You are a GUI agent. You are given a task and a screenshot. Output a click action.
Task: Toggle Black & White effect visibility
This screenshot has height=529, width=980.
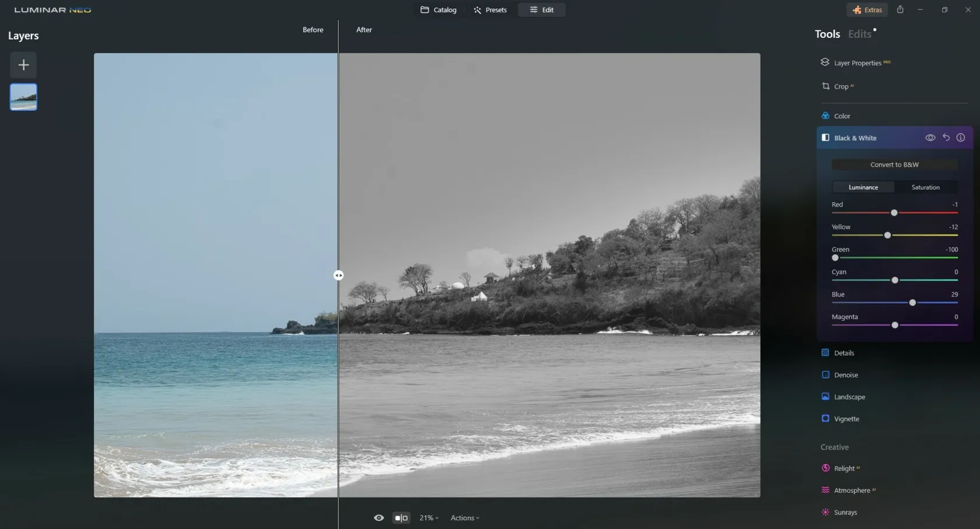[x=930, y=138]
